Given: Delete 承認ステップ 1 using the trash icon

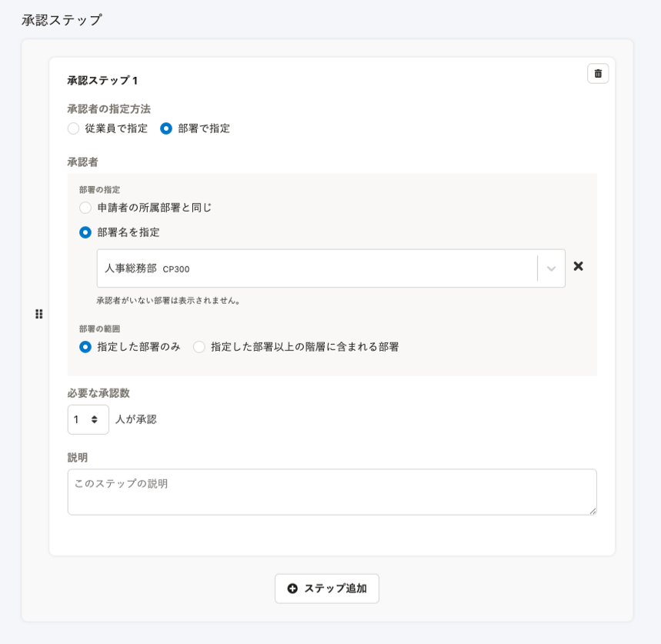Looking at the screenshot, I should [x=598, y=74].
